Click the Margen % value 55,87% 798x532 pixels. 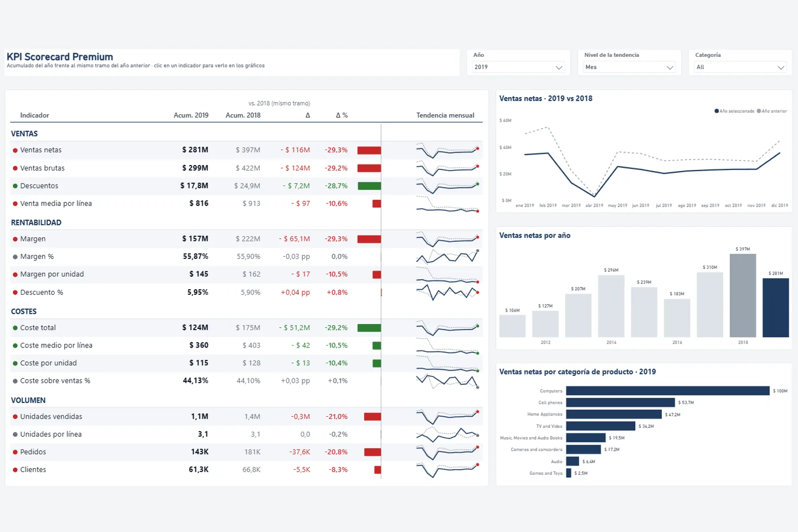pos(196,257)
